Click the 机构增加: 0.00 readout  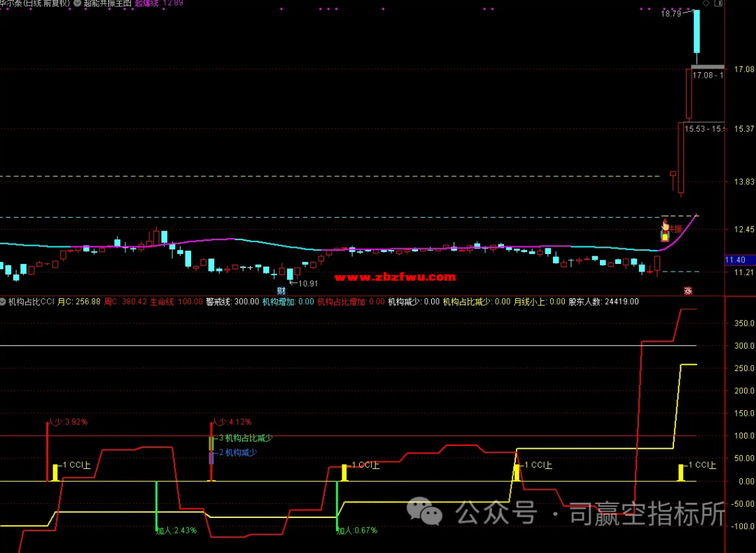[x=288, y=302]
